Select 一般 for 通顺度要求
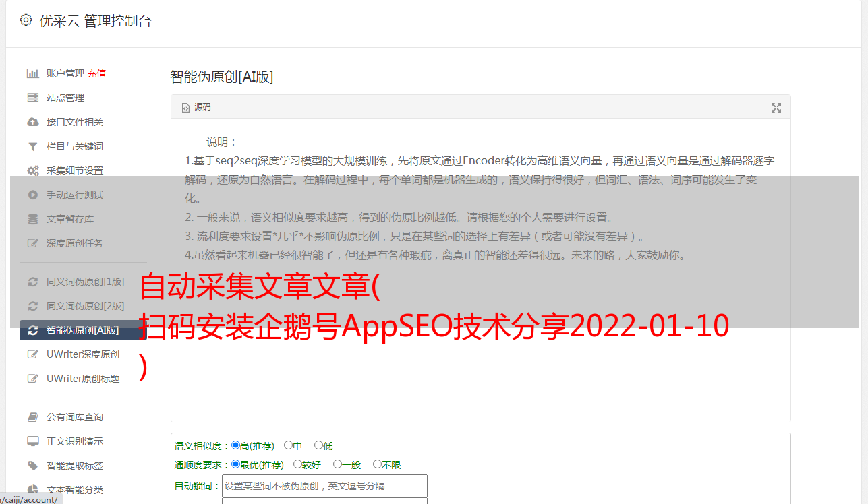 coord(337,464)
